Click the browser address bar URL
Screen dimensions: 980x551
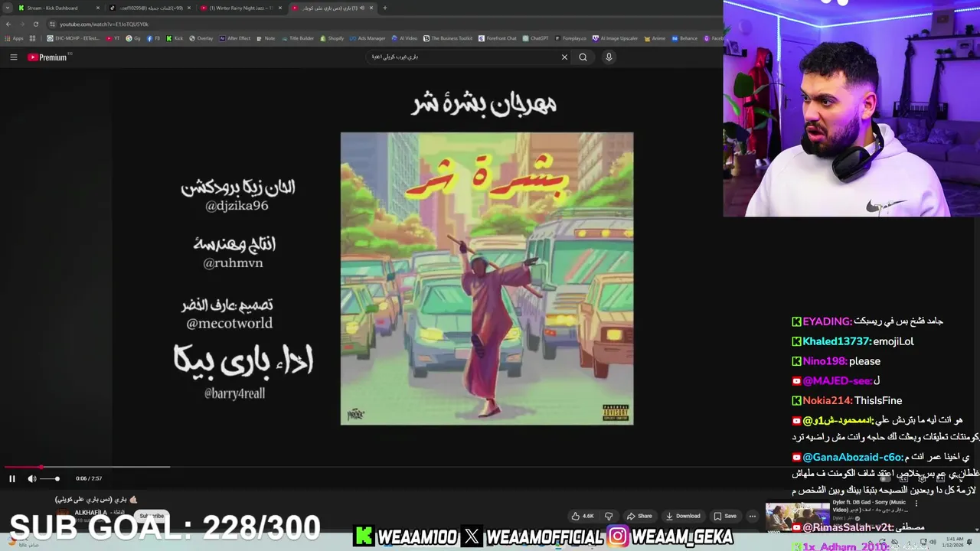pyautogui.click(x=104, y=24)
